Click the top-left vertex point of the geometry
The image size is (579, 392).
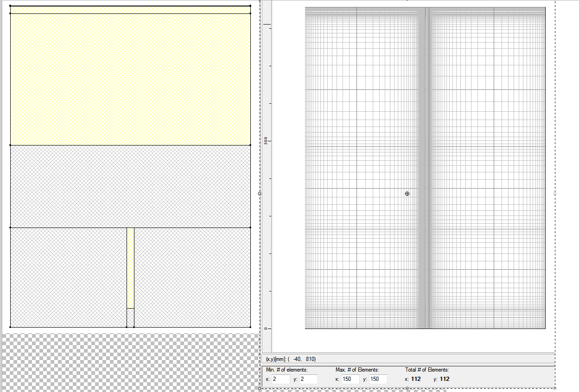10,6
